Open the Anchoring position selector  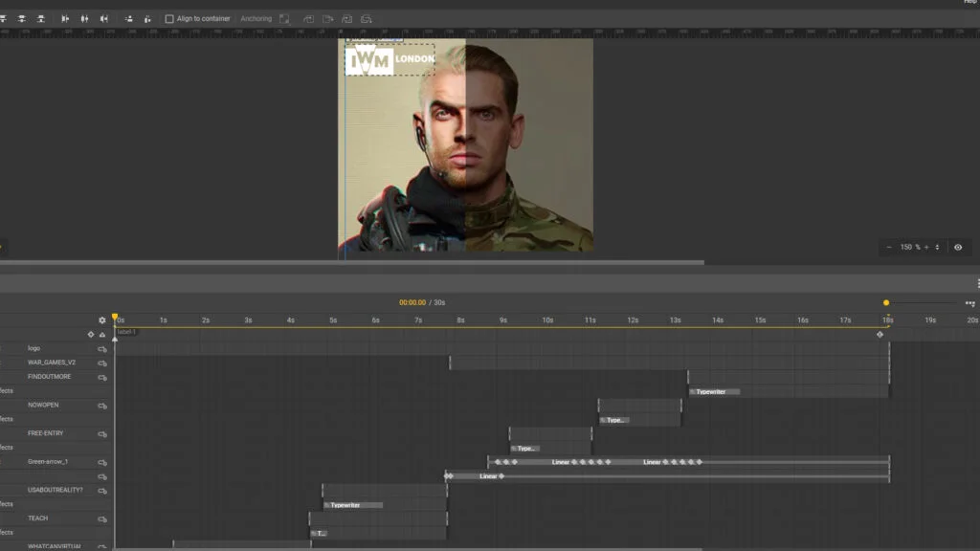(284, 19)
